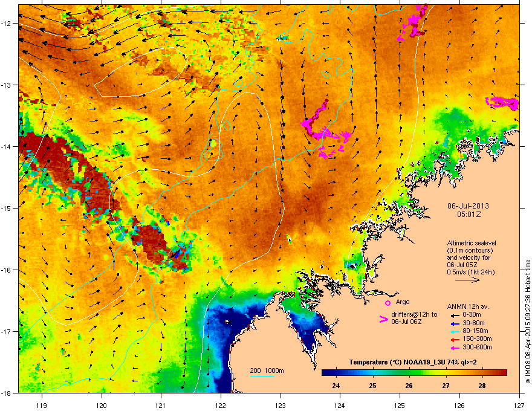This screenshot has height=411, width=532.
Task: Click the 0.5m/s velocity scale arrow
Action: point(467,280)
